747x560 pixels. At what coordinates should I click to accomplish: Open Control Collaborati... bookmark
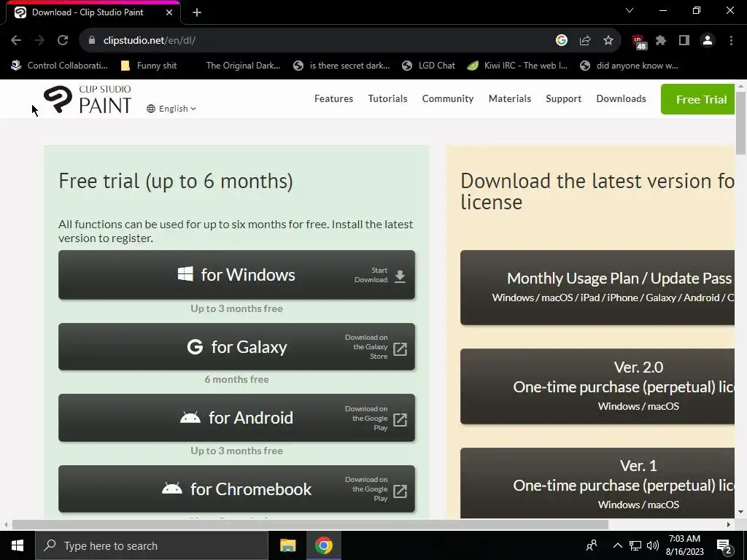60,66
